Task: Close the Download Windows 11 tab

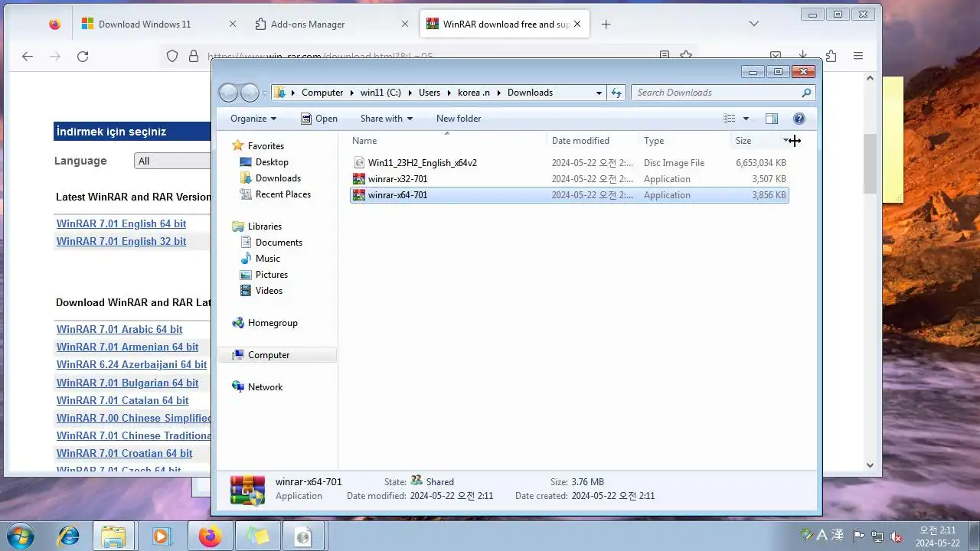Action: point(233,24)
